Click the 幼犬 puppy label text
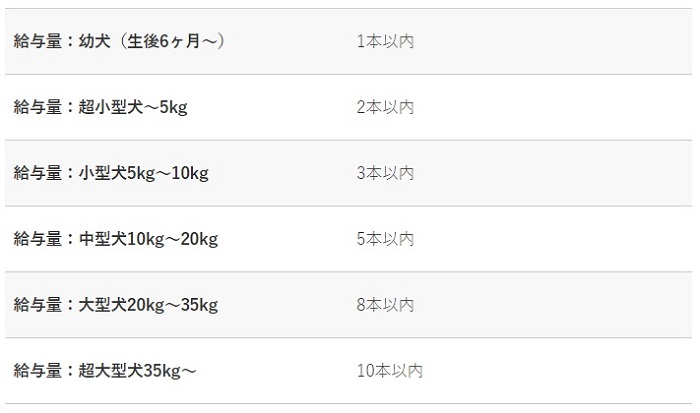Screen dimensions: 700x413 pos(97,41)
